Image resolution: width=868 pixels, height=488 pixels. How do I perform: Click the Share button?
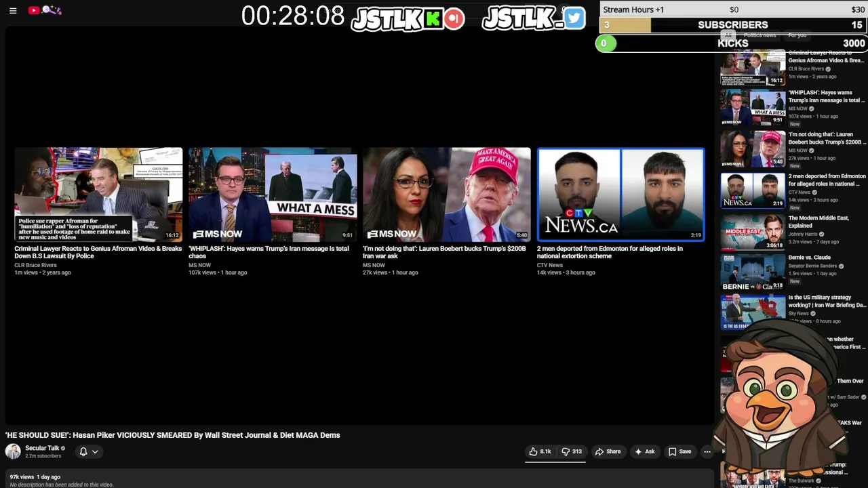(608, 451)
